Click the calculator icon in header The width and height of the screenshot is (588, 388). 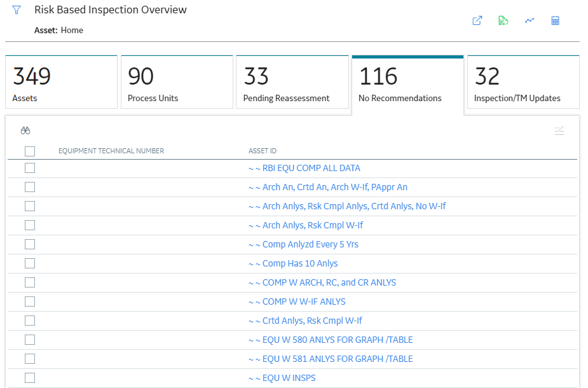(556, 20)
